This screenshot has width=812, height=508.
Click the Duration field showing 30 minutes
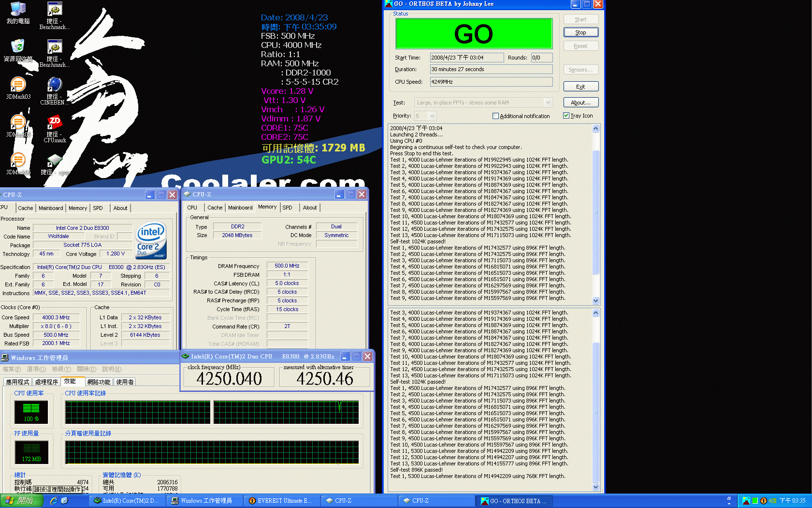[x=492, y=69]
